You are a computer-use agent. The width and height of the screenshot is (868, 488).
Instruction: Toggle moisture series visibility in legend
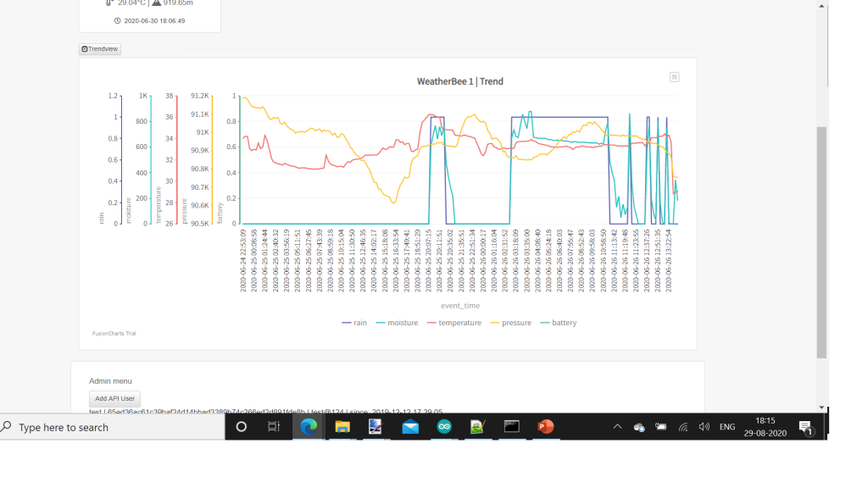pos(397,323)
